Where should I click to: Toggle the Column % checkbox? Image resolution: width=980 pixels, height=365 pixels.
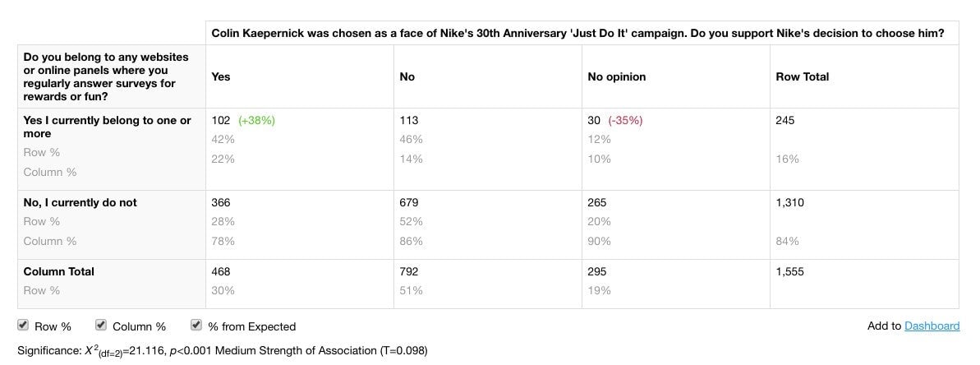tap(100, 325)
